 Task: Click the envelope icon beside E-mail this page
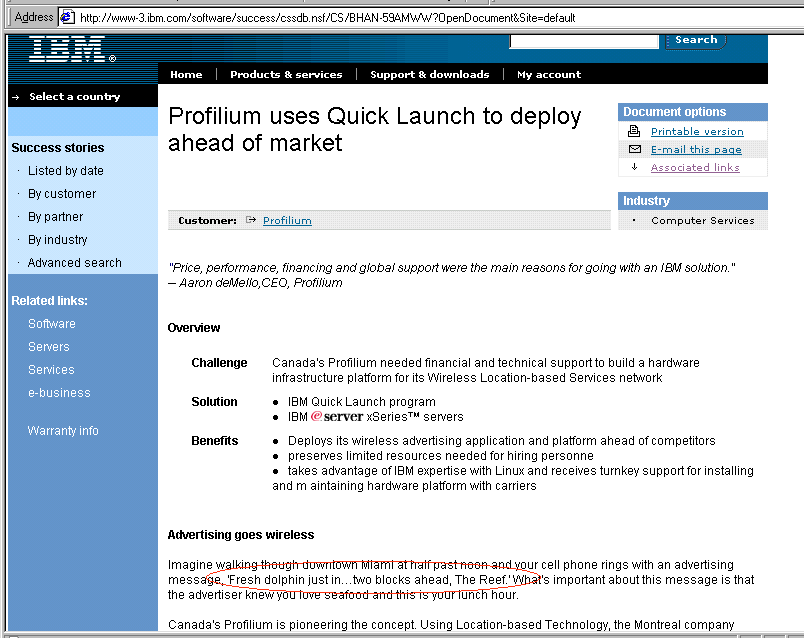pyautogui.click(x=635, y=149)
